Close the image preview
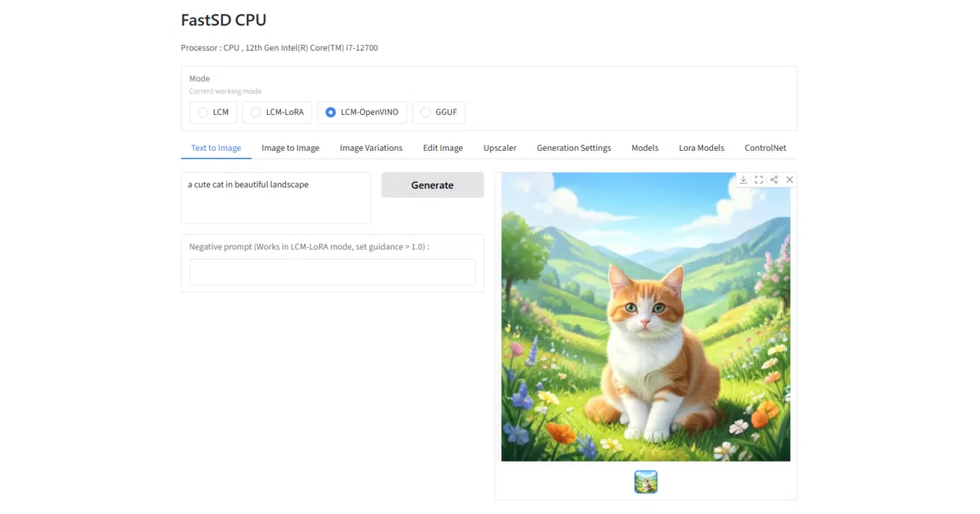The height and width of the screenshot is (514, 980). coord(790,179)
